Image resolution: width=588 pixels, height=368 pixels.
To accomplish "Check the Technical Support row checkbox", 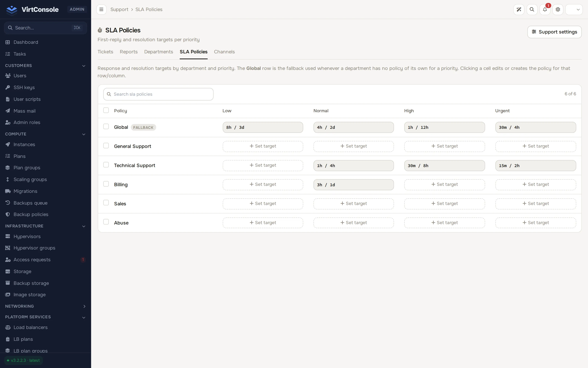I will [106, 165].
